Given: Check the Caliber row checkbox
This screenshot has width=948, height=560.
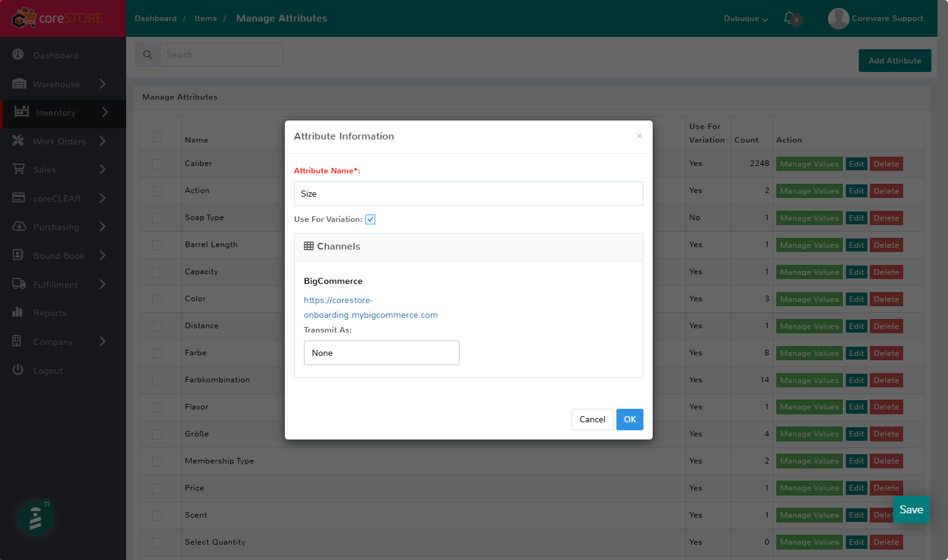Looking at the screenshot, I should 157,164.
